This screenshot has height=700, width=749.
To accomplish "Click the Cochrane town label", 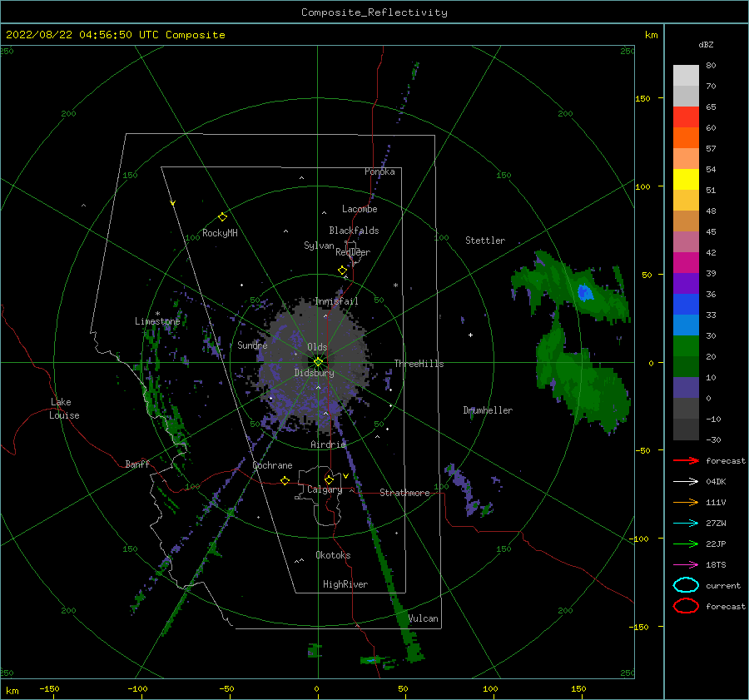I will (272, 465).
